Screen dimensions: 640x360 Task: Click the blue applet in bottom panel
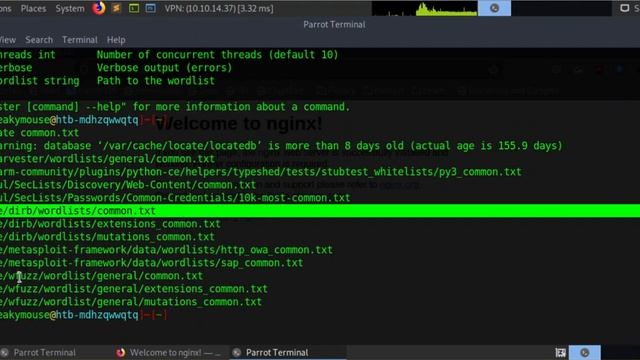point(584,353)
